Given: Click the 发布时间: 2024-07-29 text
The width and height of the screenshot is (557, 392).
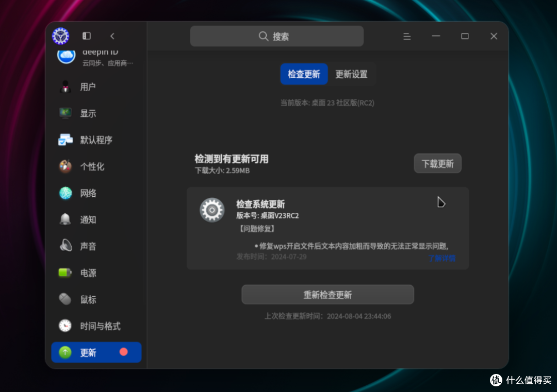Looking at the screenshot, I should [x=271, y=257].
